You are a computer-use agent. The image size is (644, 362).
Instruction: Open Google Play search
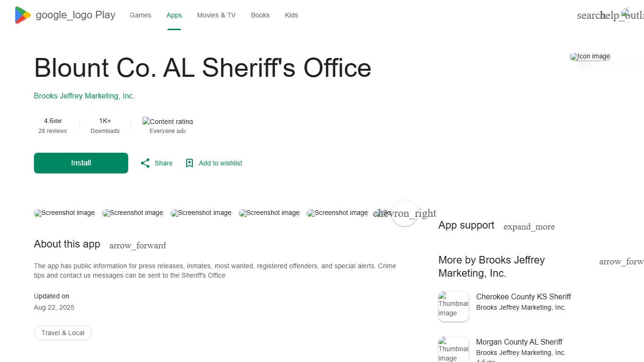(x=589, y=15)
